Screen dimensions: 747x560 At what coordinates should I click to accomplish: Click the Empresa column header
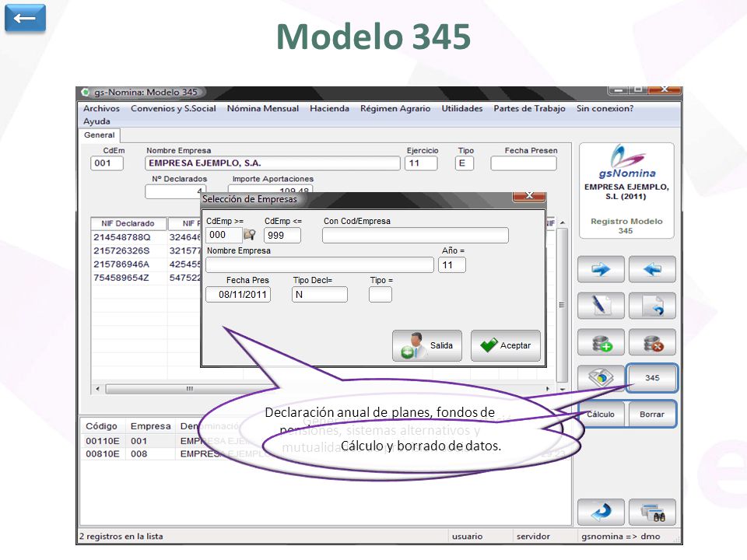point(150,426)
